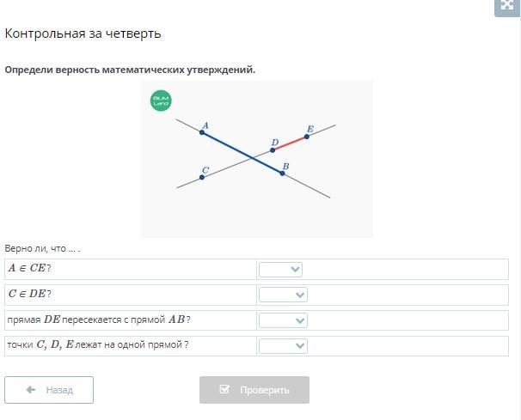Click the Определи верность instruction text
The width and height of the screenshot is (521, 420).
(x=130, y=70)
